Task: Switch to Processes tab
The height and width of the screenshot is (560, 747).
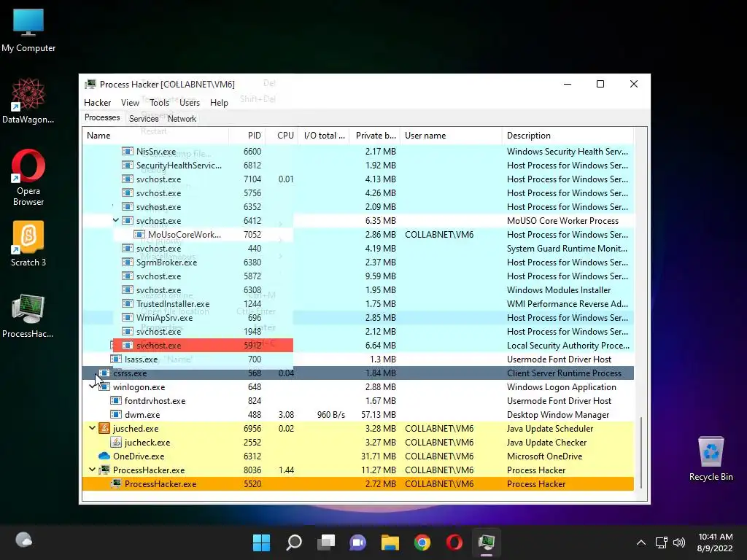Action: (102, 117)
